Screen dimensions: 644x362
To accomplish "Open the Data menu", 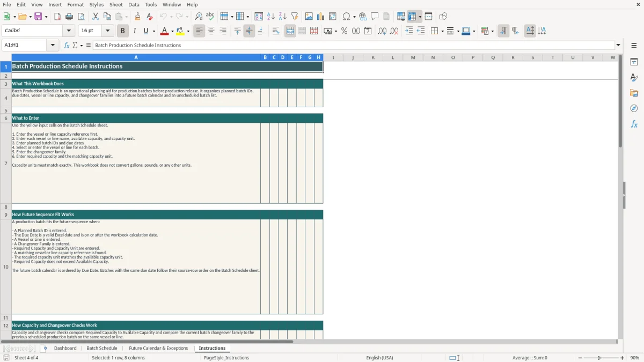I will [134, 4].
